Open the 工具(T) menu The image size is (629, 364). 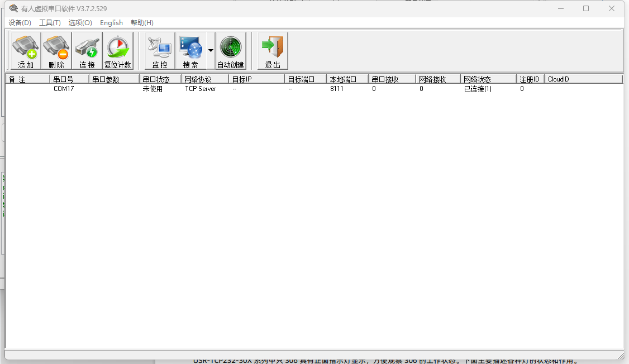[50, 23]
